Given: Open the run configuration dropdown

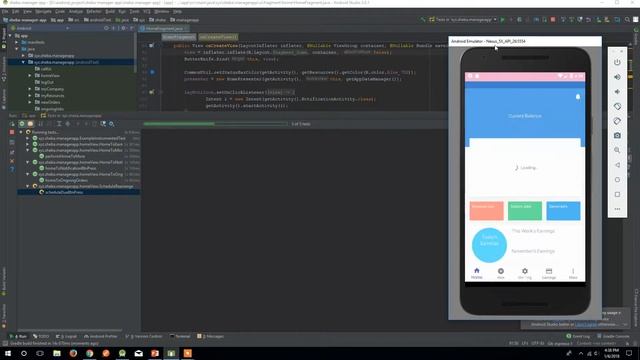Looking at the screenshot, I should 464,20.
